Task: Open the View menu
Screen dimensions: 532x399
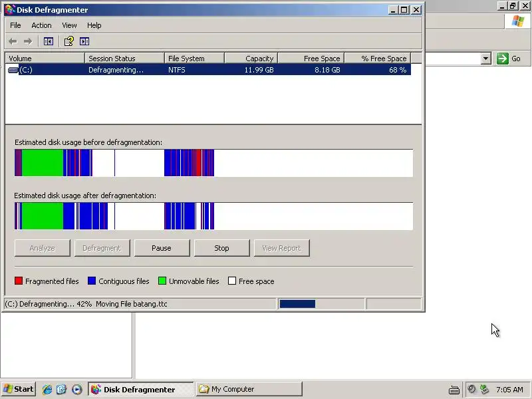Action: coord(69,25)
